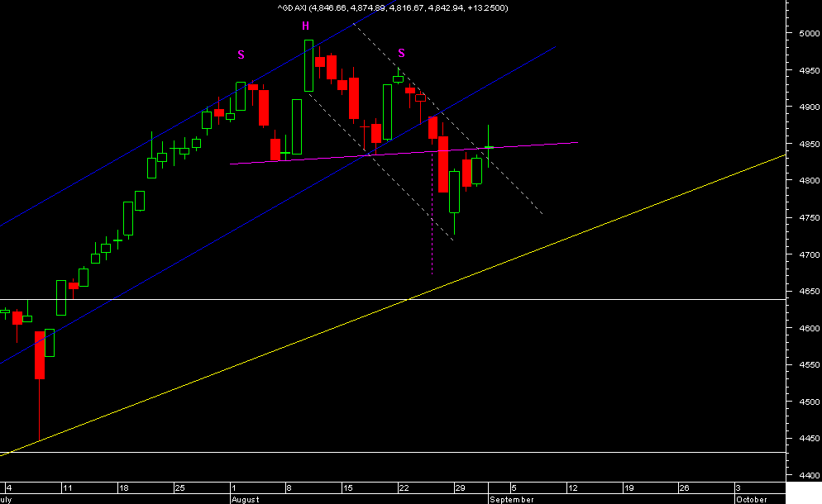Image resolution: width=822 pixels, height=504 pixels.
Task: Click the 4800 price axis label
Action: [x=810, y=180]
